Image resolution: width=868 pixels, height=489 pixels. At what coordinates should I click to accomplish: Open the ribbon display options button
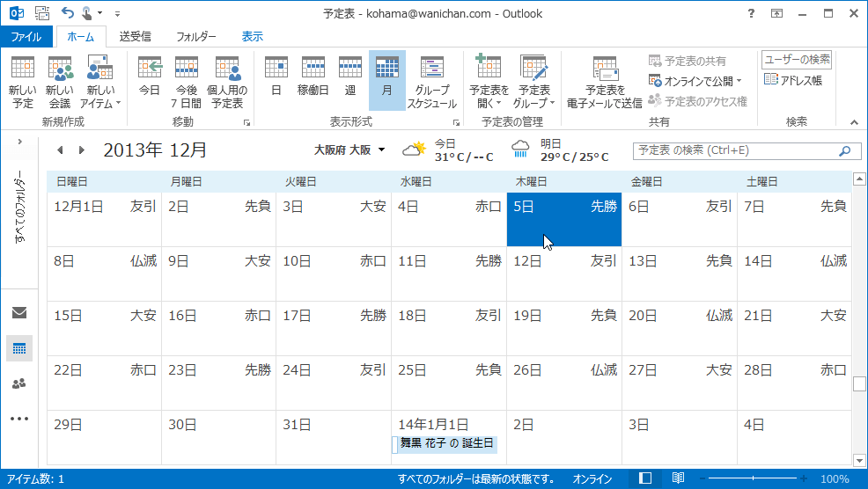pyautogui.click(x=776, y=13)
